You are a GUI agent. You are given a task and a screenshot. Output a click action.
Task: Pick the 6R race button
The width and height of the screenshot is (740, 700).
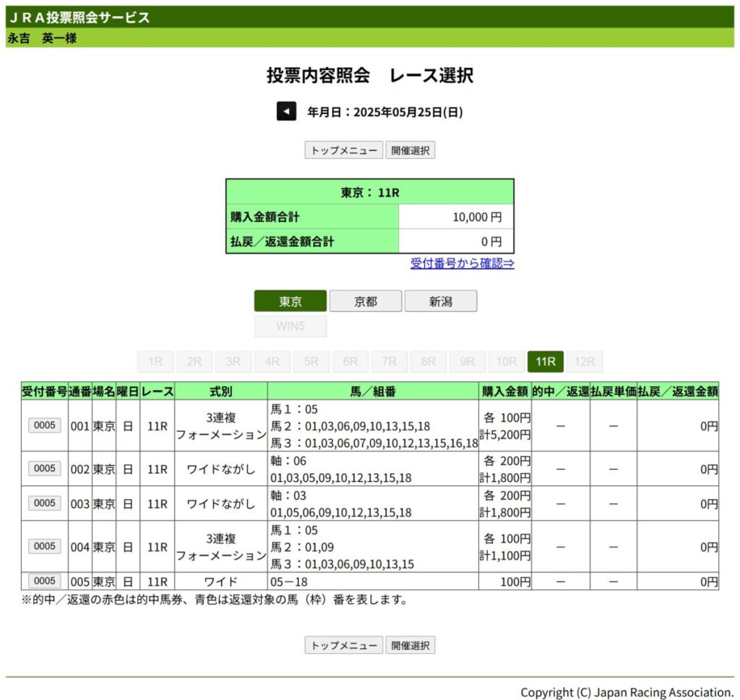(x=350, y=362)
